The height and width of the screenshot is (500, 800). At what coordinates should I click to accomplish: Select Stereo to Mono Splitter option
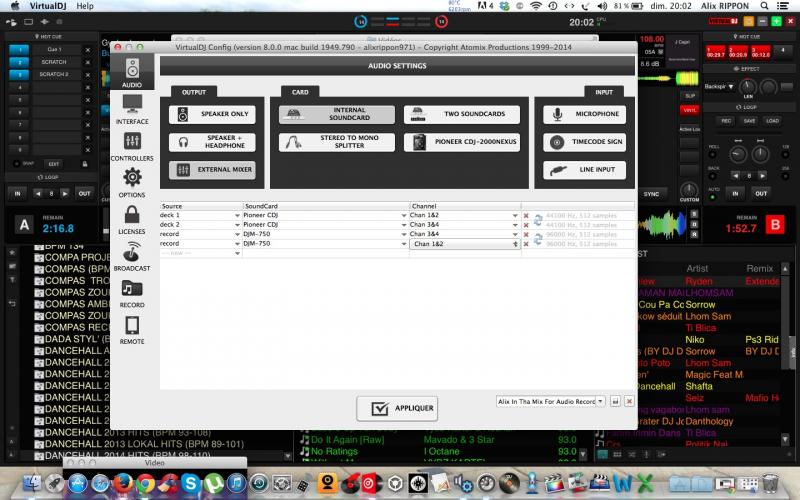337,142
